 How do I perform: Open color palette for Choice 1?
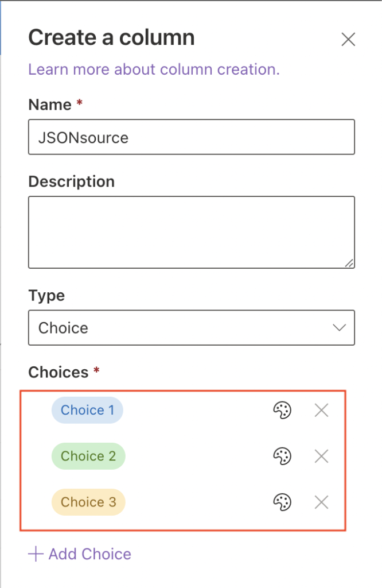click(282, 410)
